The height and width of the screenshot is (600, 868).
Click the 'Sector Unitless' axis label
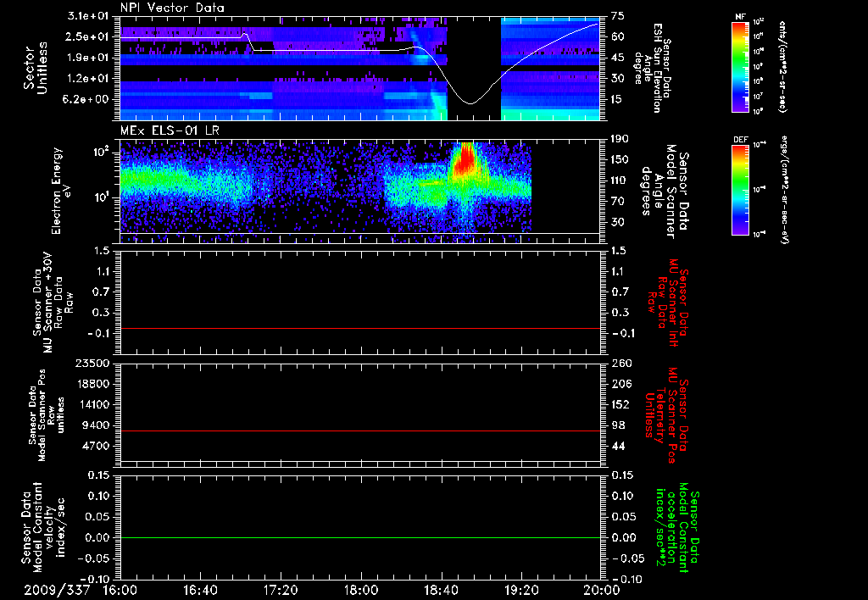(36, 68)
